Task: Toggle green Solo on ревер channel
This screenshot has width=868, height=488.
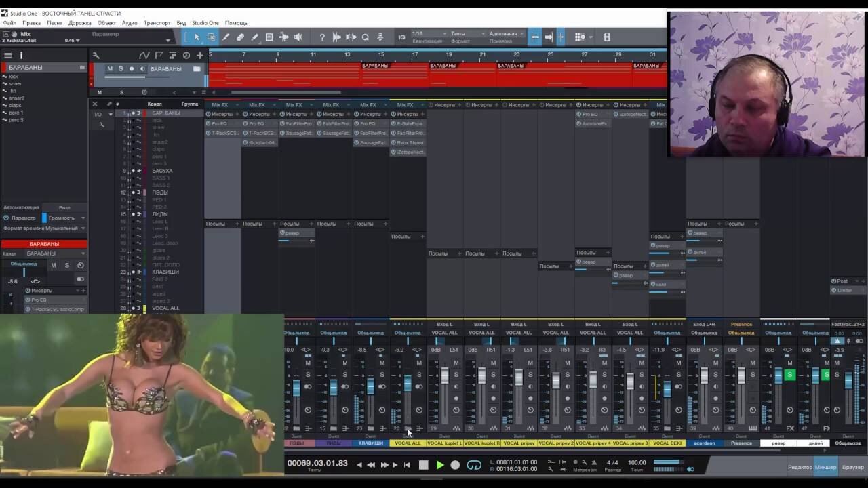Action: [x=789, y=375]
